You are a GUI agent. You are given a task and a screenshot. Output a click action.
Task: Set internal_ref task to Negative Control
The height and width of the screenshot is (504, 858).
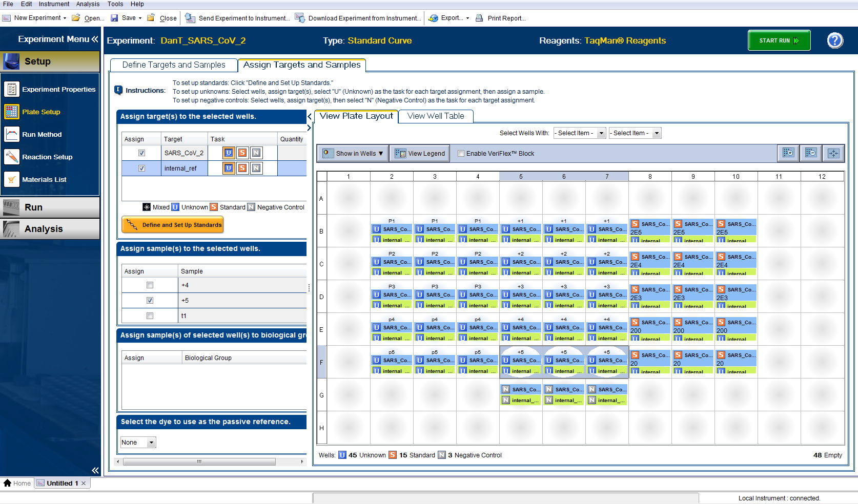[x=256, y=168]
